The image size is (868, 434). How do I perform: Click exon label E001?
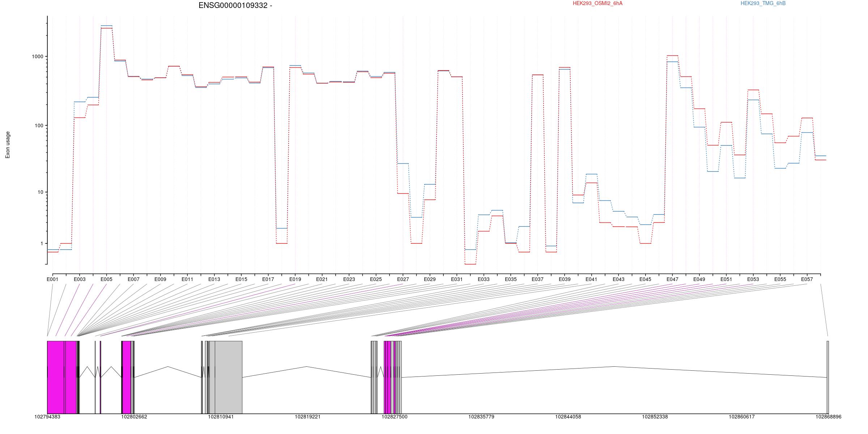(x=52, y=279)
